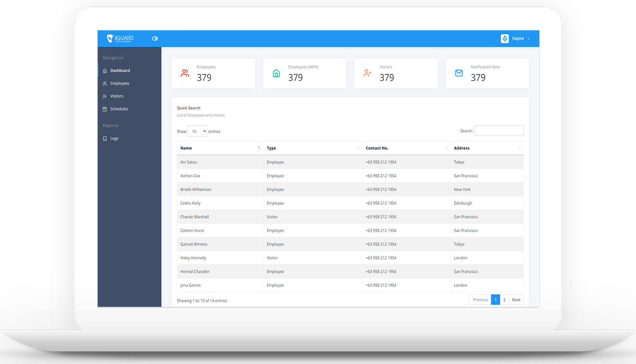Open Employees in the navigation
This screenshot has width=636, height=364.
click(x=120, y=83)
